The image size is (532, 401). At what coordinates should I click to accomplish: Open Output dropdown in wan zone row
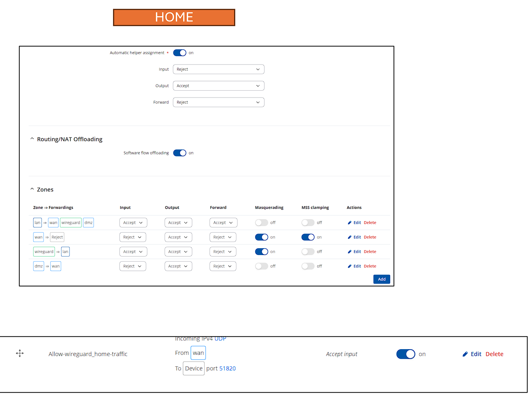(178, 237)
